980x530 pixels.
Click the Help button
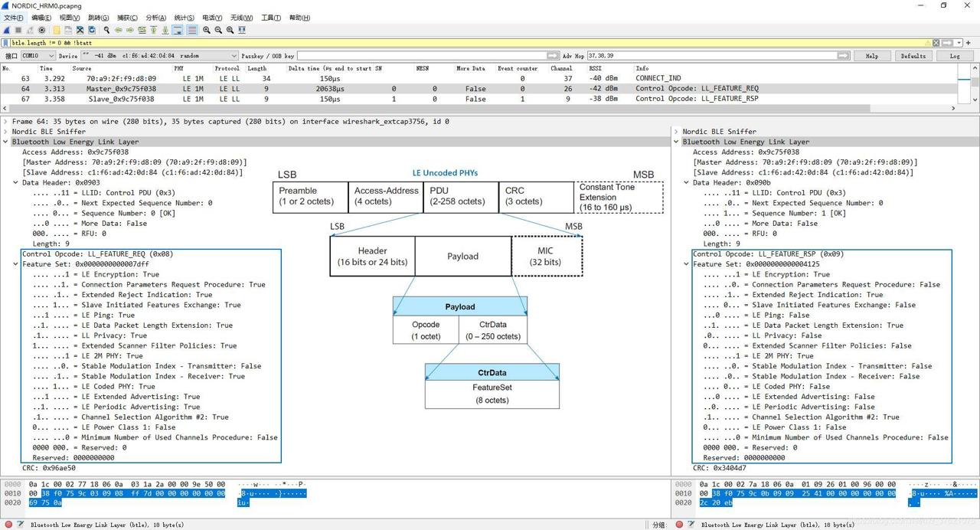click(871, 56)
